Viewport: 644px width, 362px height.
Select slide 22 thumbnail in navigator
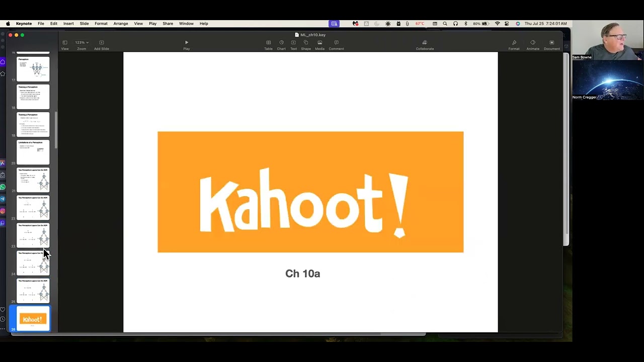tap(33, 207)
